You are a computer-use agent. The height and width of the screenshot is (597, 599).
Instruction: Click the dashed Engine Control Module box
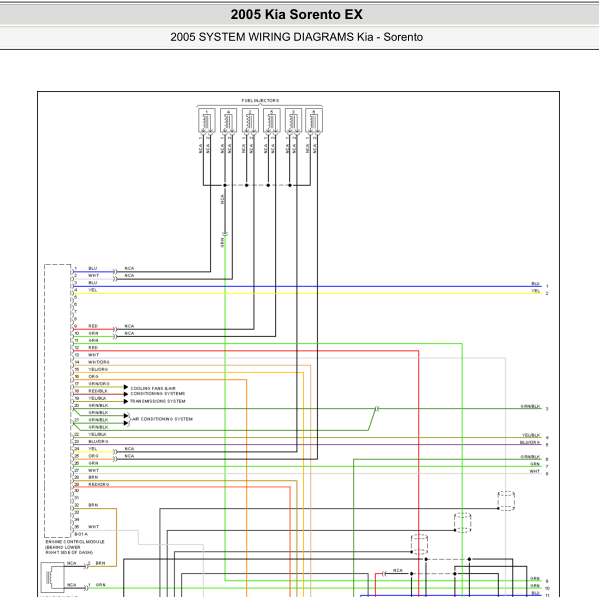58,401
